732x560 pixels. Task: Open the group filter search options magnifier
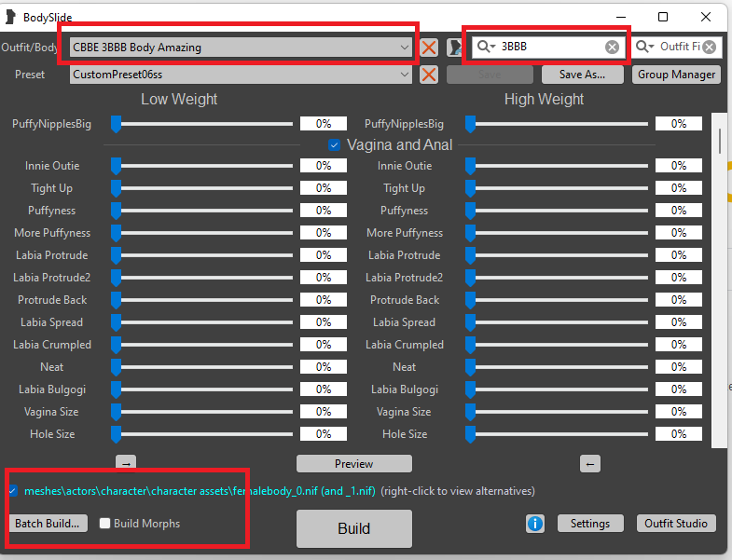(x=486, y=47)
